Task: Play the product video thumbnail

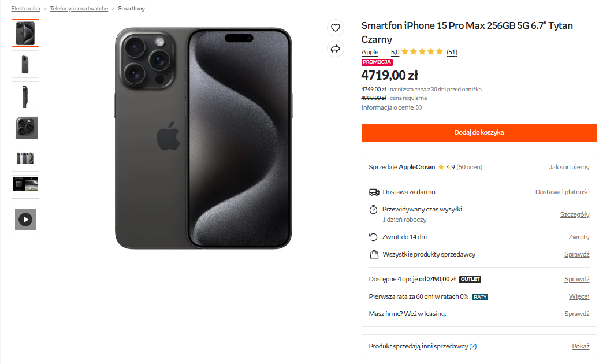Action: [x=25, y=220]
